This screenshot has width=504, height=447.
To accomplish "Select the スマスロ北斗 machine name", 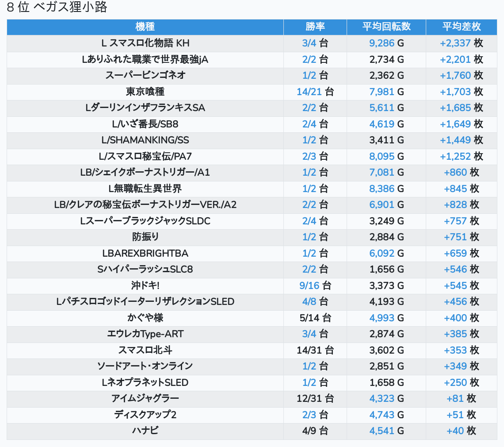I will point(145,350).
